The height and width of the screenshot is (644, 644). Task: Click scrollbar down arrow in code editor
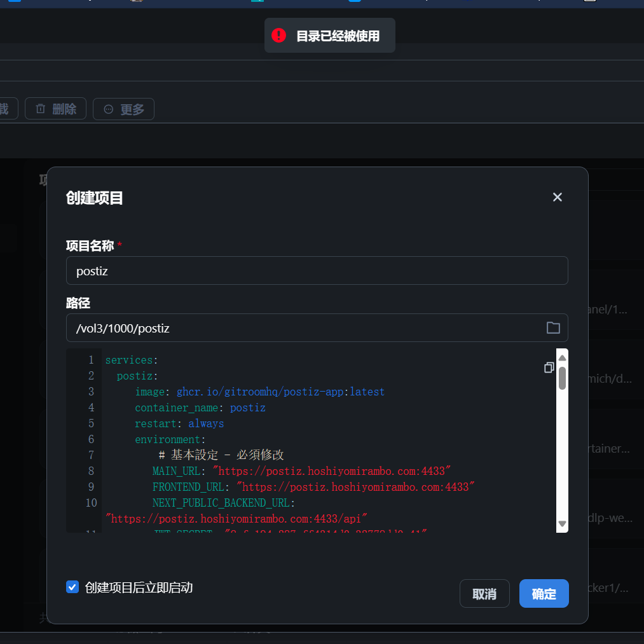pyautogui.click(x=562, y=524)
